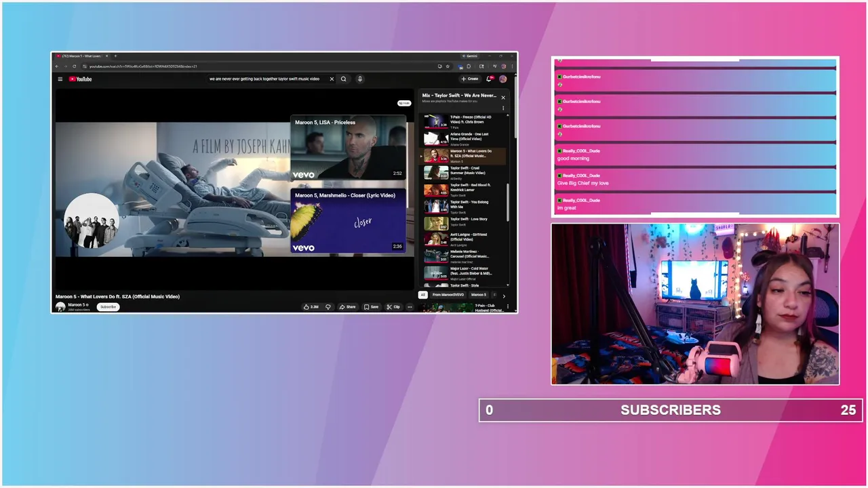
Task: Click the Subscribers goal bar
Action: click(x=671, y=410)
